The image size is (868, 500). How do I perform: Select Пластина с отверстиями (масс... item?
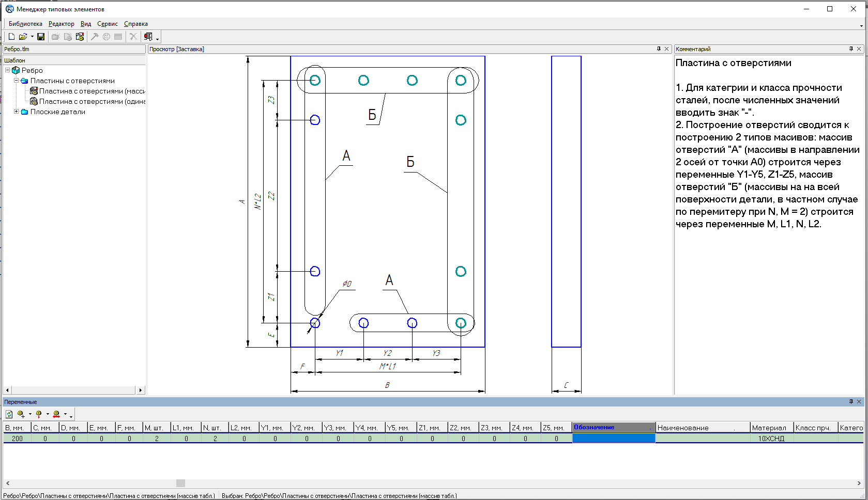[92, 91]
